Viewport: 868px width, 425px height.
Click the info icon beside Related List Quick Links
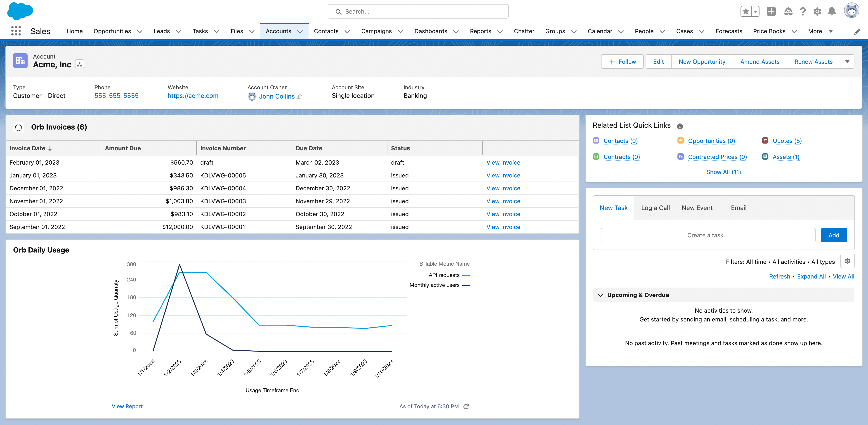tap(680, 126)
